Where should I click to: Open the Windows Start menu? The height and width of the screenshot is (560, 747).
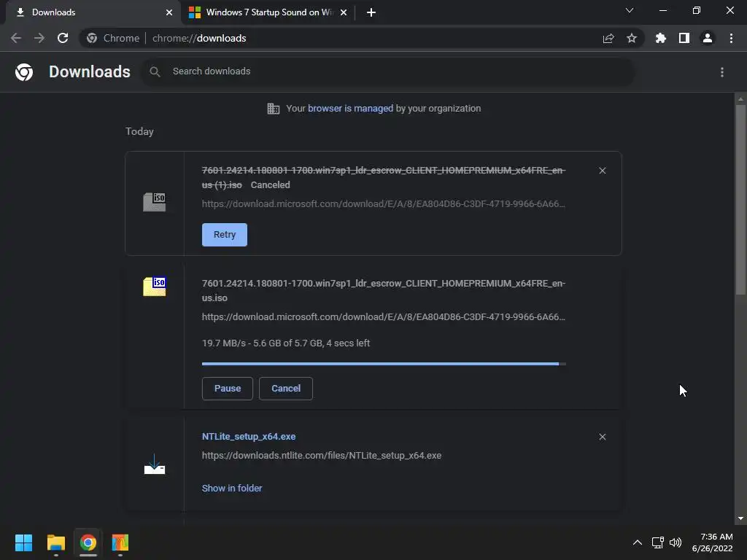23,542
